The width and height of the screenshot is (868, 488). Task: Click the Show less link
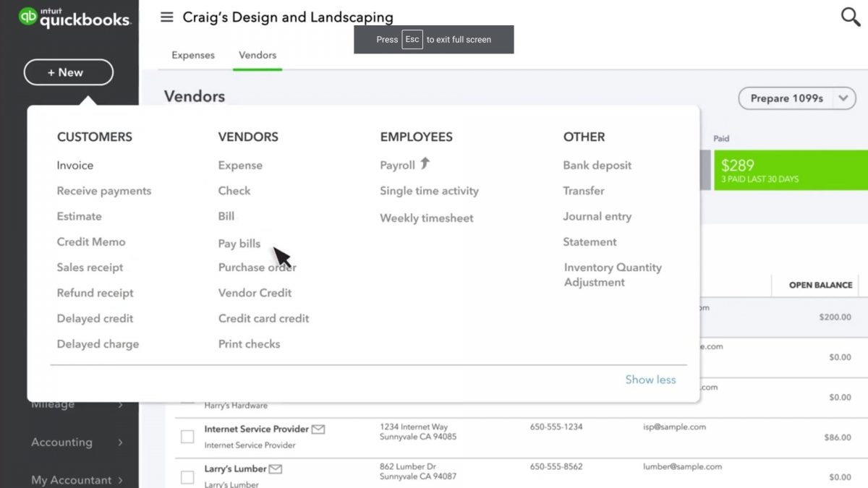coord(650,380)
